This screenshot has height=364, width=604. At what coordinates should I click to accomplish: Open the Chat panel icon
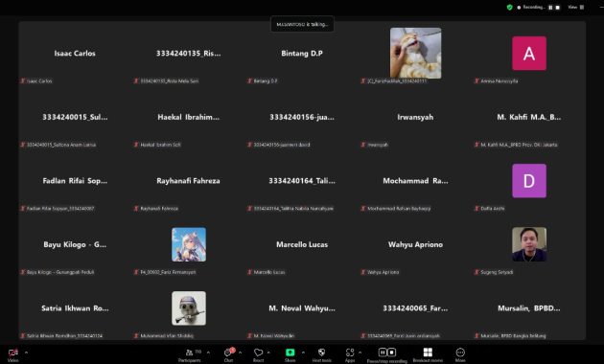coord(228,353)
